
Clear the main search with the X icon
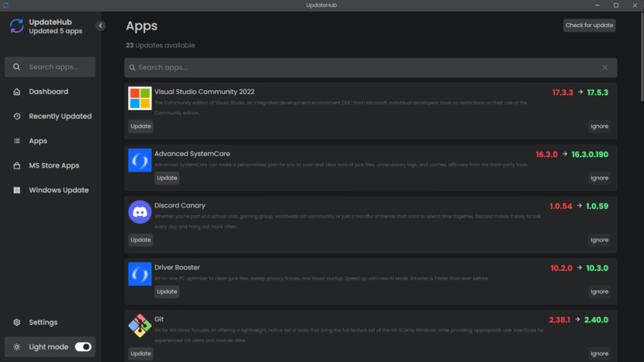click(605, 68)
